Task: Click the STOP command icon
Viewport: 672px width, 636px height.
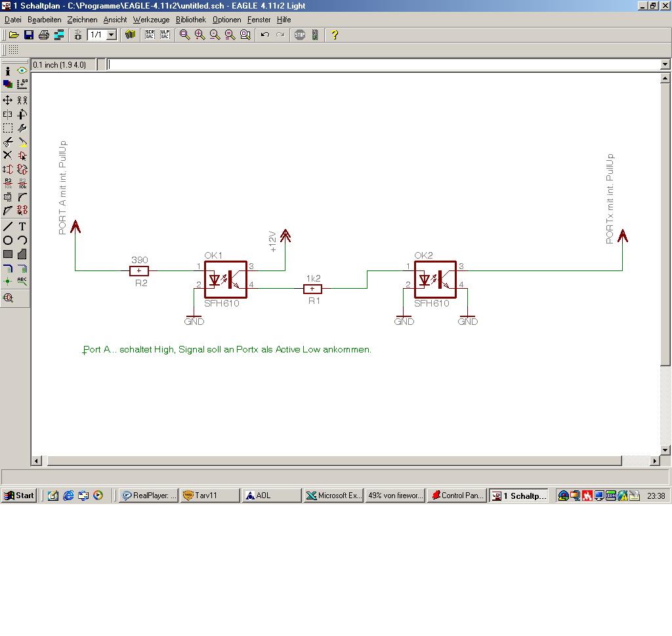Action: point(299,35)
